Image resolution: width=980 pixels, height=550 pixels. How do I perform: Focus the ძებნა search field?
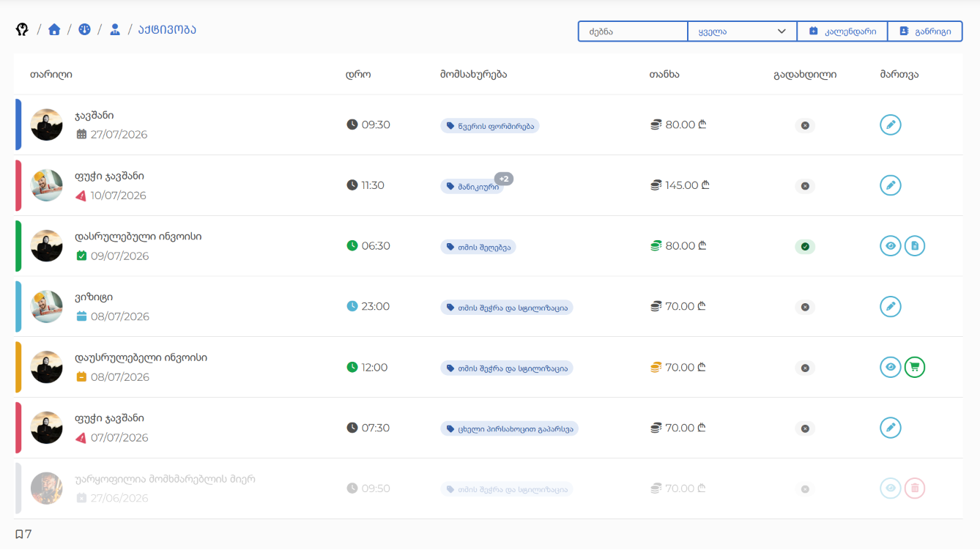(x=633, y=31)
